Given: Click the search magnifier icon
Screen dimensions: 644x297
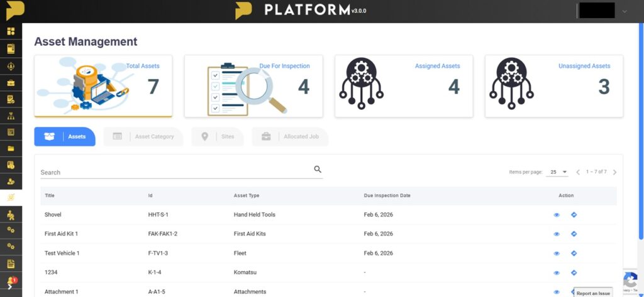Looking at the screenshot, I should pos(318,169).
